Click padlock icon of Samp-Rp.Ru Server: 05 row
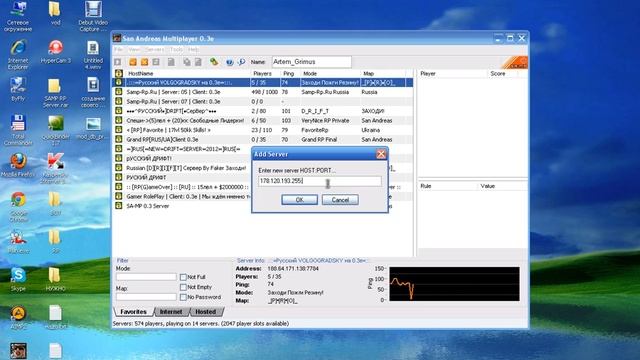 tap(119, 92)
